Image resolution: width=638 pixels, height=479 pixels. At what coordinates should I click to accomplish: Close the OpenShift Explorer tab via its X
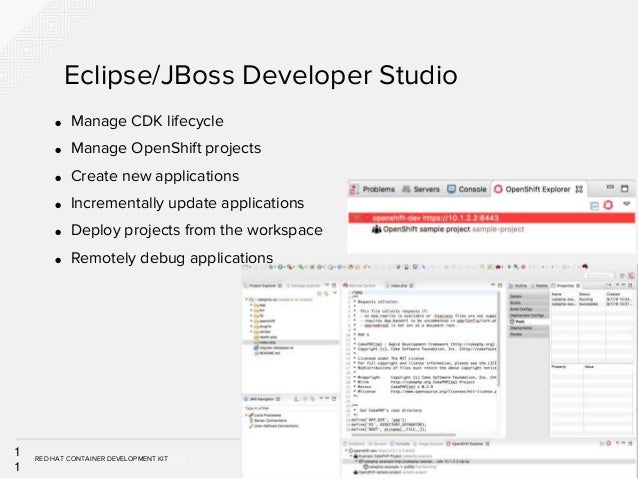(579, 189)
